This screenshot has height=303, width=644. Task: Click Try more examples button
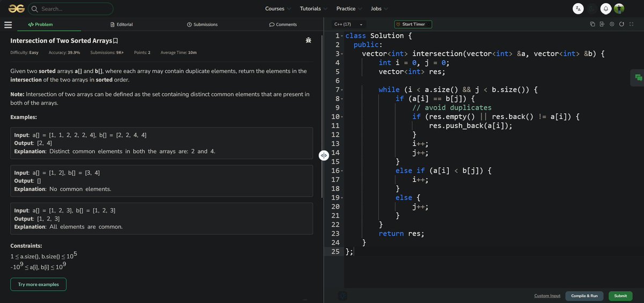[38, 284]
